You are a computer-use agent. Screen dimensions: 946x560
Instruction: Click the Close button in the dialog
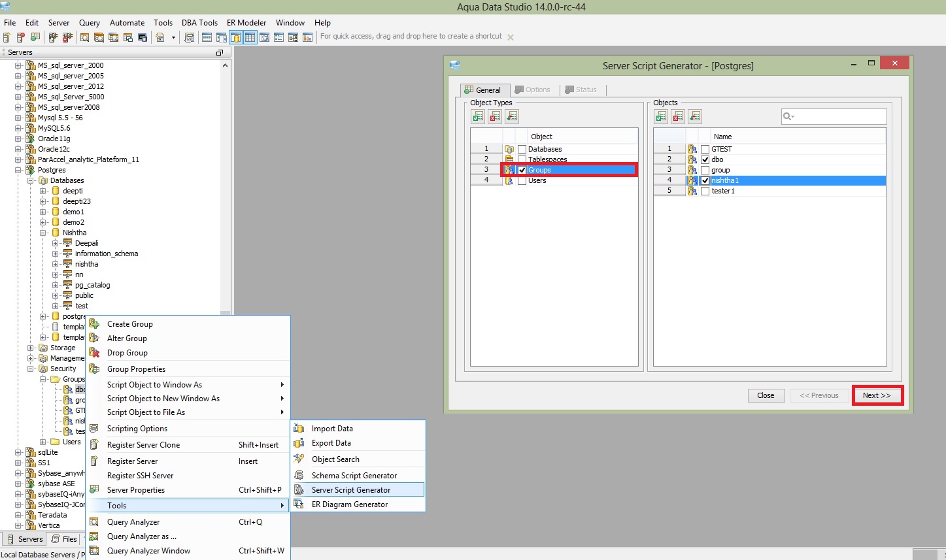tap(766, 395)
